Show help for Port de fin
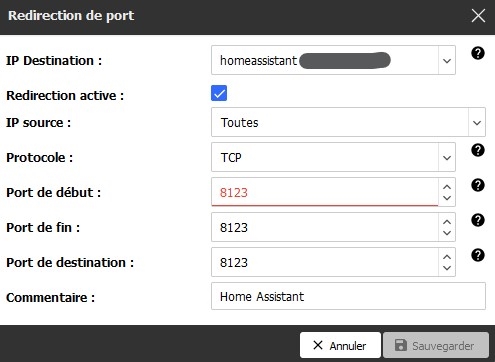 click(x=478, y=220)
